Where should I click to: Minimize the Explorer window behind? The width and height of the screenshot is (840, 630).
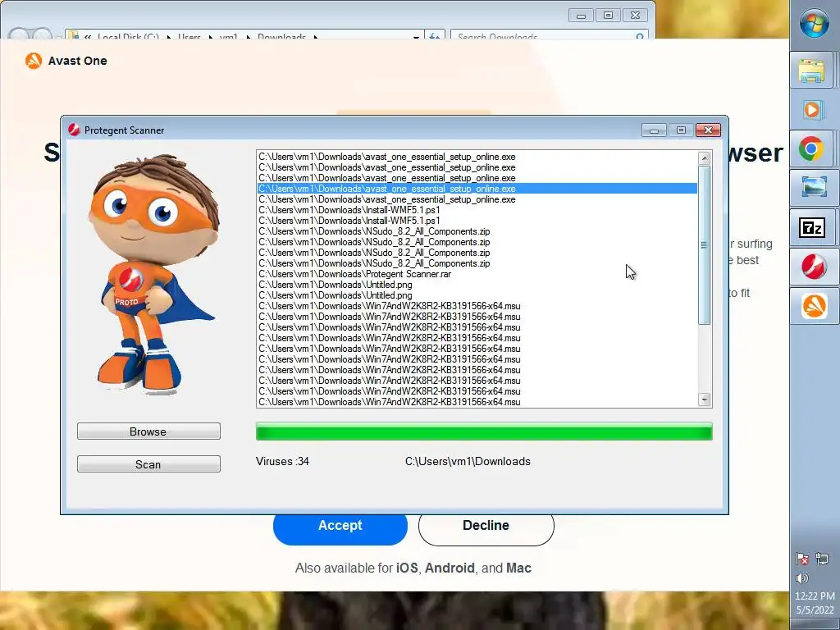tap(581, 16)
